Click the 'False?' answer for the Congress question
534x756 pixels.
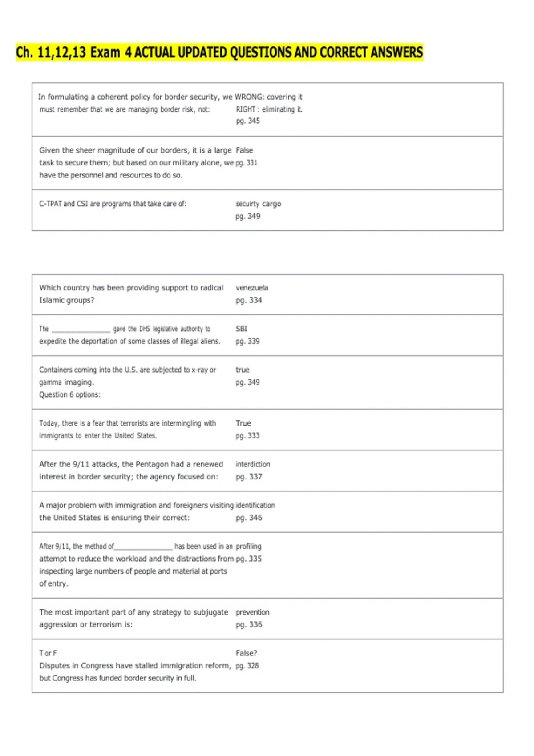(247, 653)
